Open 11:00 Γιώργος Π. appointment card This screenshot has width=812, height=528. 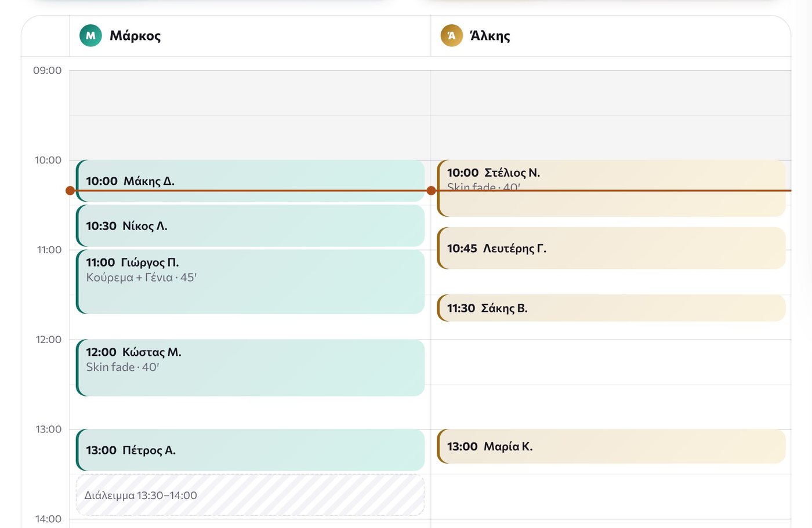pos(251,282)
